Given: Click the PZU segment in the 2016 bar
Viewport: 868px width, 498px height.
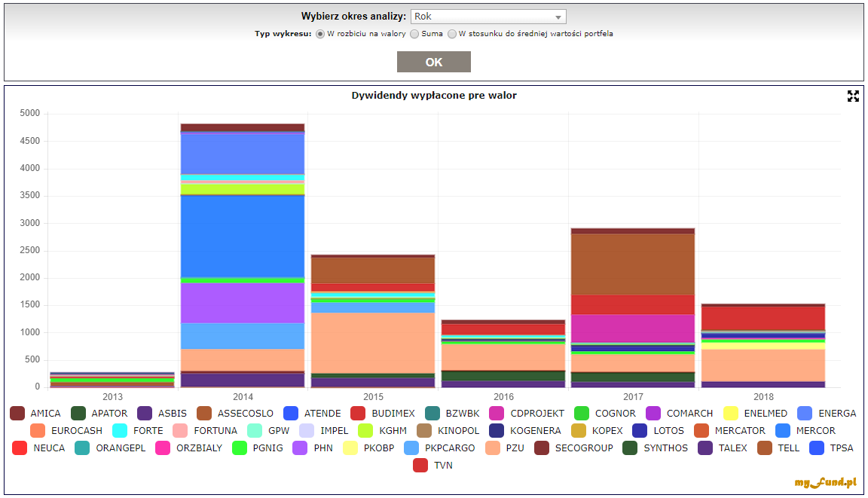Looking at the screenshot, I should (503, 357).
